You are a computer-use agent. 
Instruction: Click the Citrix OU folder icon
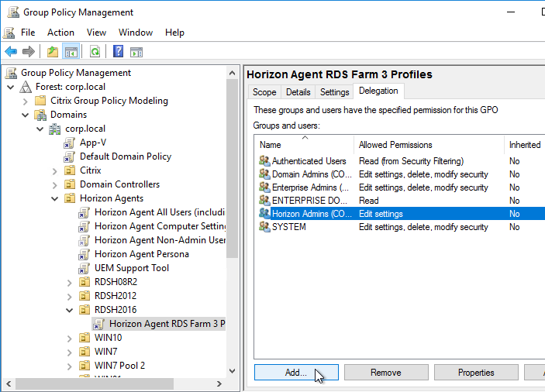pos(70,170)
